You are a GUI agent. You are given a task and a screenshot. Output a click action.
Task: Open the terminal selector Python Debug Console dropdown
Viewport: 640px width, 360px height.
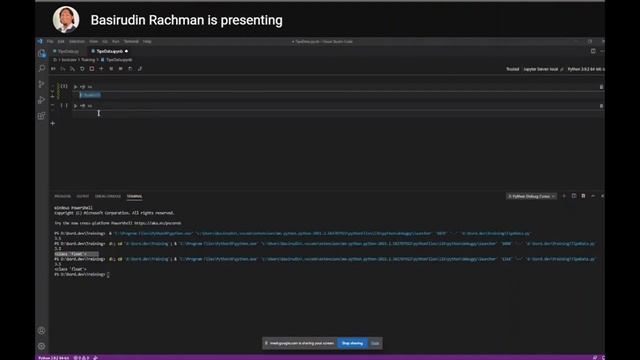[531, 196]
